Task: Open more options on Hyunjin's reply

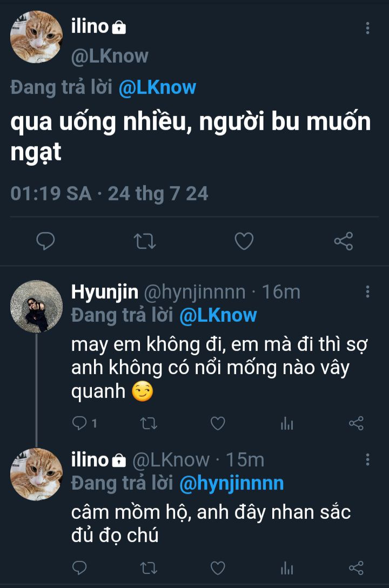Action: pos(368,292)
